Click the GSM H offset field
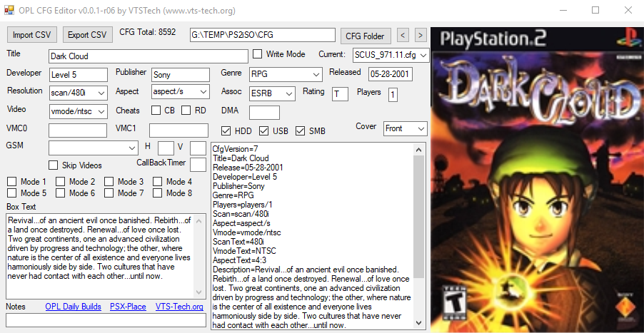 (x=166, y=148)
